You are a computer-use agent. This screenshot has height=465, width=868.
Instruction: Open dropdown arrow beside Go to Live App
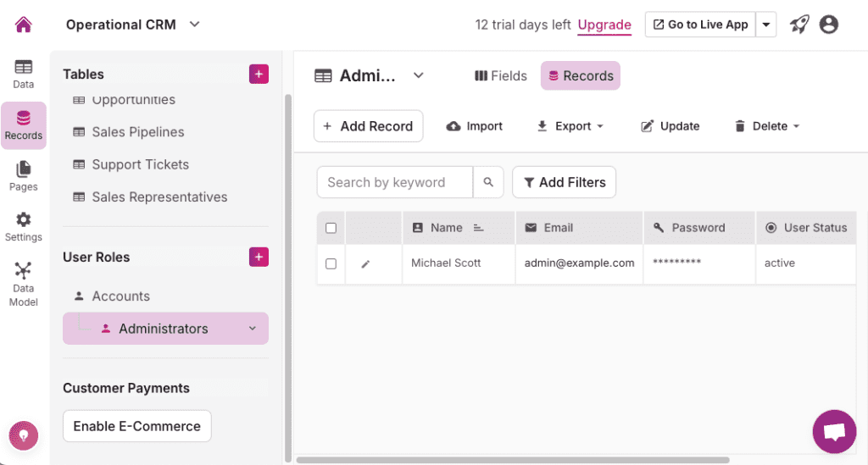pos(766,25)
